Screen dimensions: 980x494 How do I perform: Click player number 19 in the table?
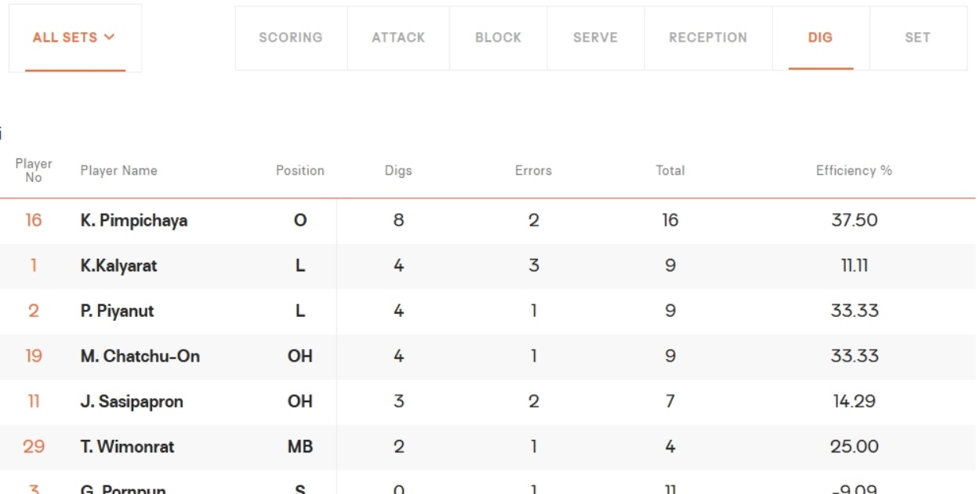[x=34, y=356]
